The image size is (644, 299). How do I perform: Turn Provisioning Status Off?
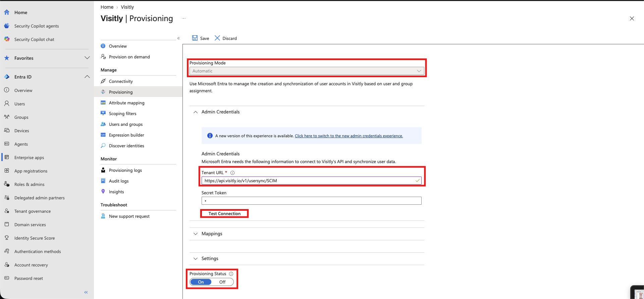(x=222, y=282)
